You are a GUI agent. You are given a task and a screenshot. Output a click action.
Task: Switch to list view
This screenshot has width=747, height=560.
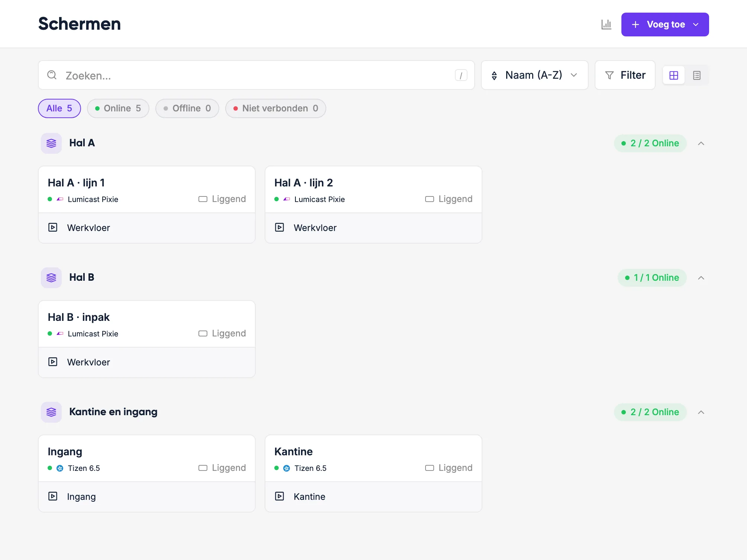tap(696, 75)
